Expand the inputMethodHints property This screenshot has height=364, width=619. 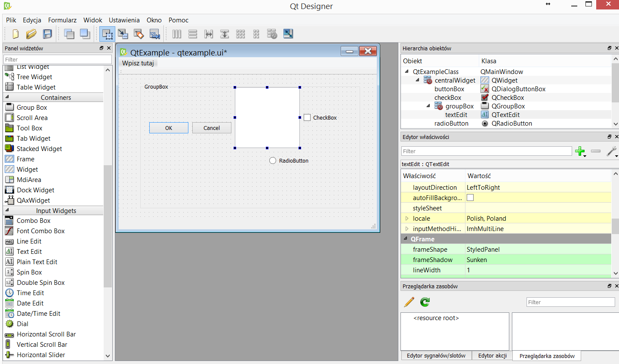407,228
